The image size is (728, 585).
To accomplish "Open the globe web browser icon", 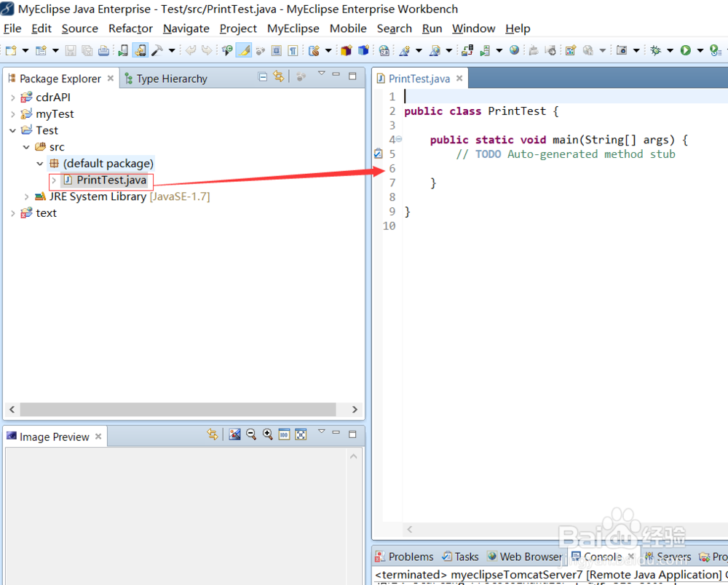I will pyautogui.click(x=514, y=49).
